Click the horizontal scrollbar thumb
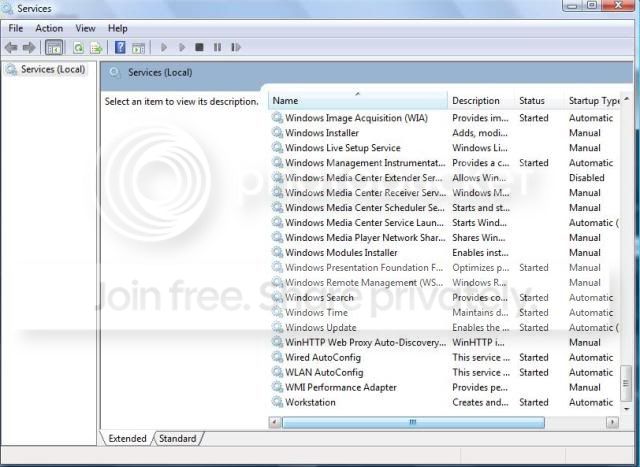Viewport: 640px width, 467px height. 413,422
